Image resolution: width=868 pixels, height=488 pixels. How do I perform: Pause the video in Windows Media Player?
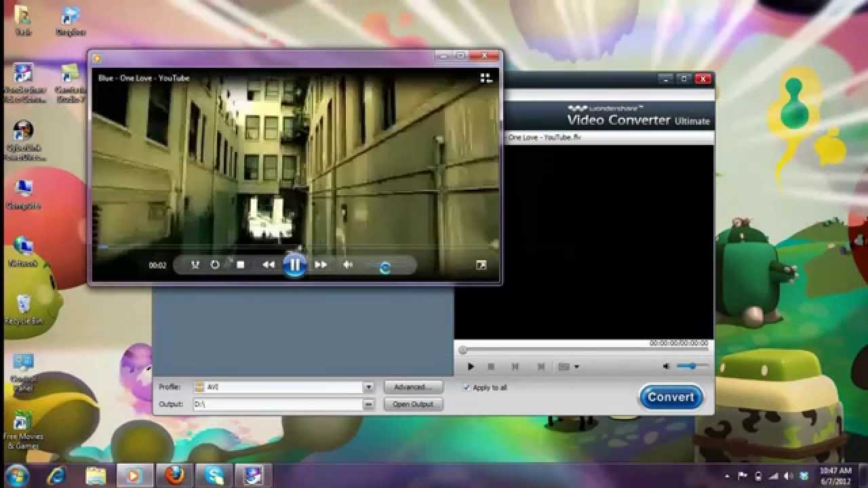coord(294,265)
